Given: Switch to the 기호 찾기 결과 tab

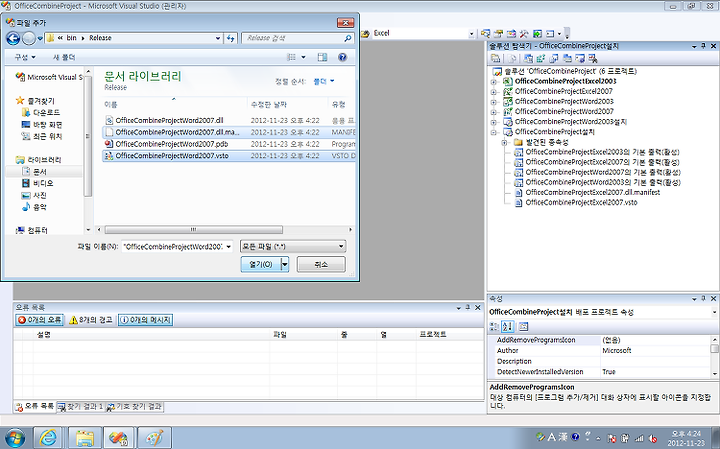Looking at the screenshot, I should (x=134, y=407).
